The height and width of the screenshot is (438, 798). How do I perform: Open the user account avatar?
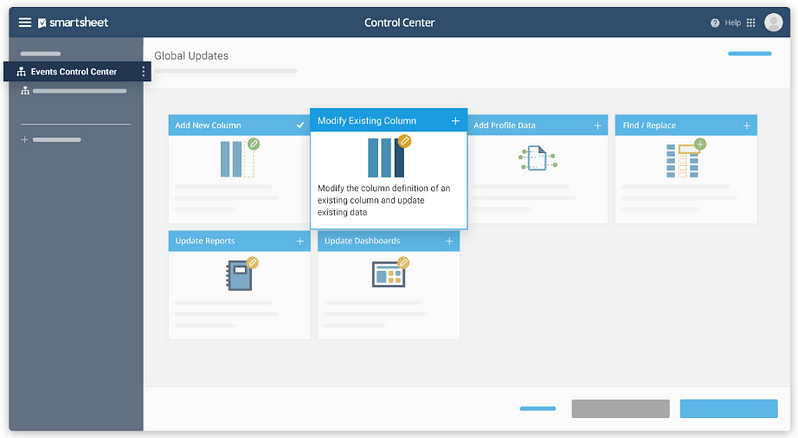[x=773, y=22]
